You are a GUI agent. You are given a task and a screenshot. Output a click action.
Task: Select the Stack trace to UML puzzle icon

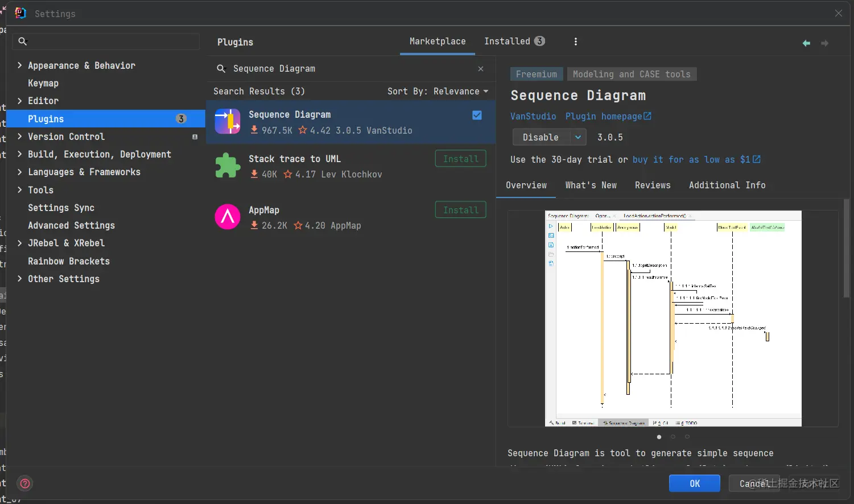point(228,166)
